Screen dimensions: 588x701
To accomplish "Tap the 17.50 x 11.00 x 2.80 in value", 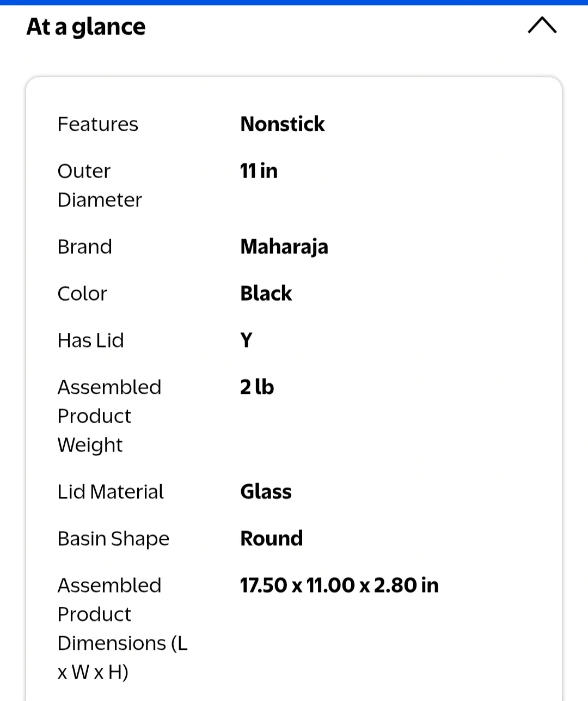I will click(339, 586).
